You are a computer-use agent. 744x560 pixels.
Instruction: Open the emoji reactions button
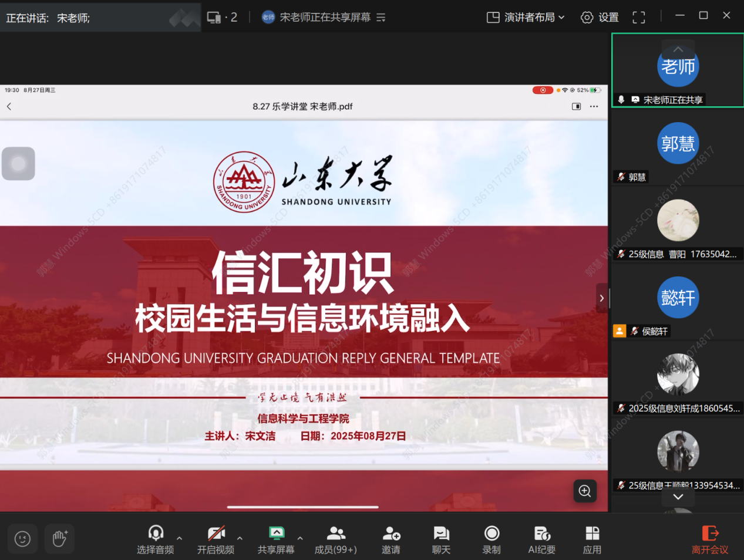point(22,538)
